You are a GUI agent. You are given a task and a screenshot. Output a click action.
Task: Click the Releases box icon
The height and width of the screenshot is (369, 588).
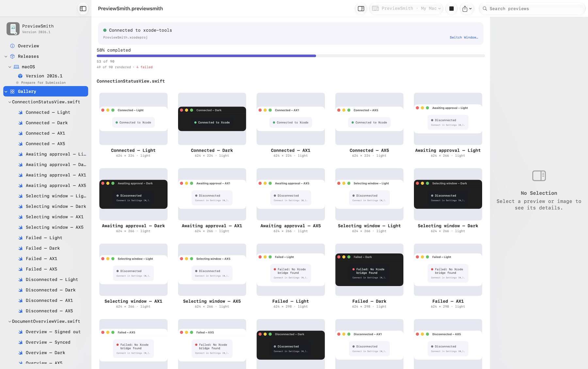pyautogui.click(x=12, y=56)
